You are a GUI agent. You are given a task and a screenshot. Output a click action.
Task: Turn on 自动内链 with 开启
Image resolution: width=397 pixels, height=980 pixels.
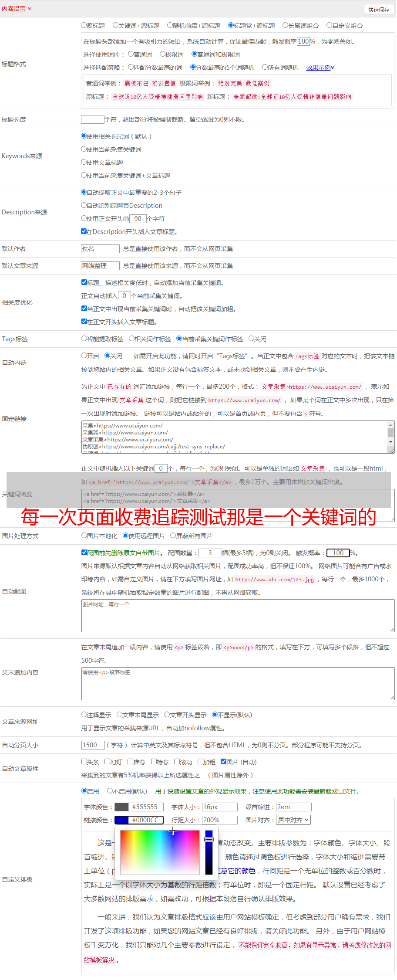coord(84,356)
